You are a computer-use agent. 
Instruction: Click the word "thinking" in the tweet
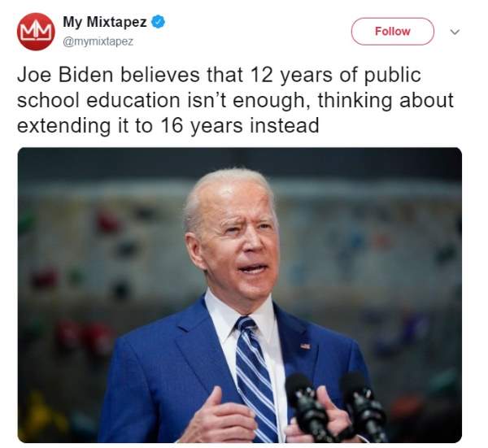tap(354, 101)
